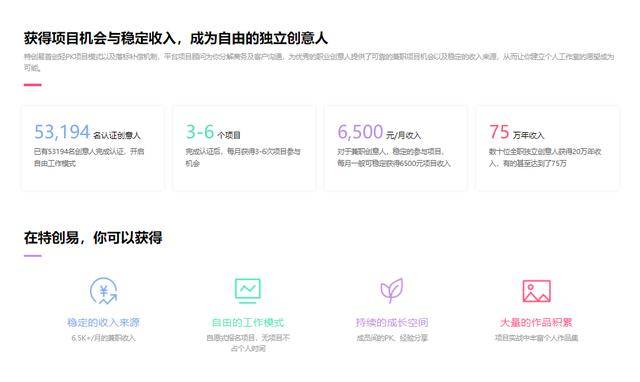Screen dimensions: 640x382
Task: Click heading 在特创易，你可以获得
Action: (x=93, y=238)
